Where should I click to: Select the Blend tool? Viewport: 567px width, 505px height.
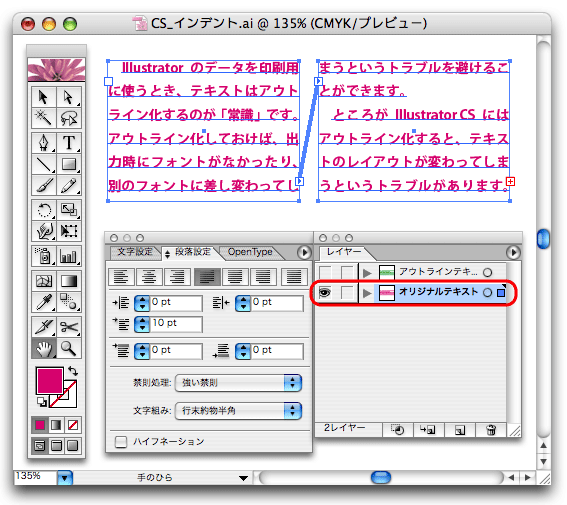pyautogui.click(x=69, y=302)
